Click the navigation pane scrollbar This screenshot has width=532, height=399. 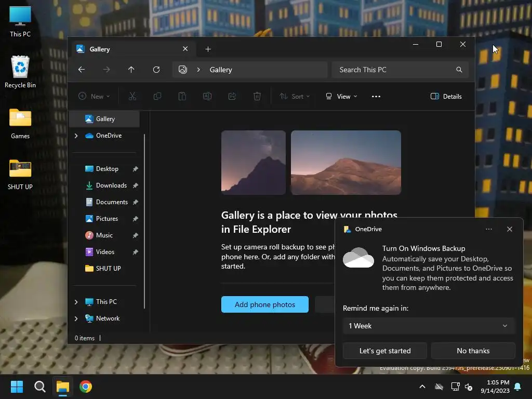[144, 221]
